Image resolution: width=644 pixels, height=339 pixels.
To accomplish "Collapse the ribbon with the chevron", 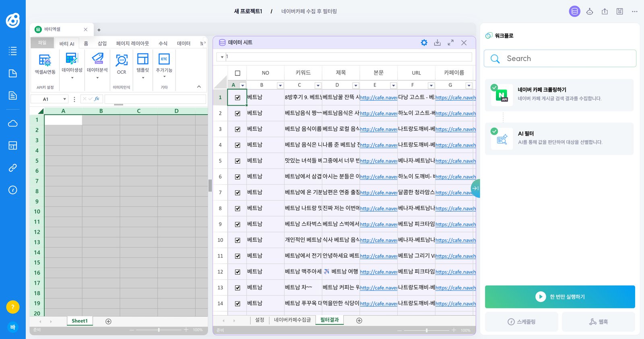I will tap(199, 87).
